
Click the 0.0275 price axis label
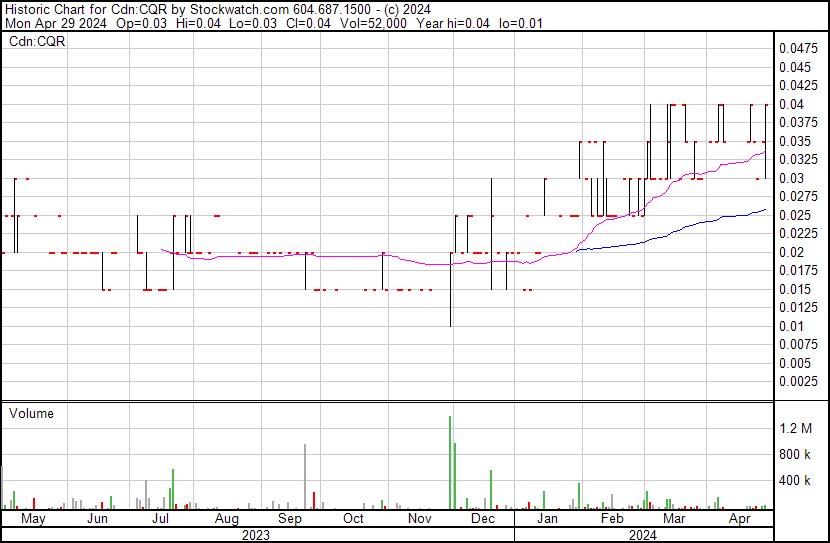[x=798, y=197]
